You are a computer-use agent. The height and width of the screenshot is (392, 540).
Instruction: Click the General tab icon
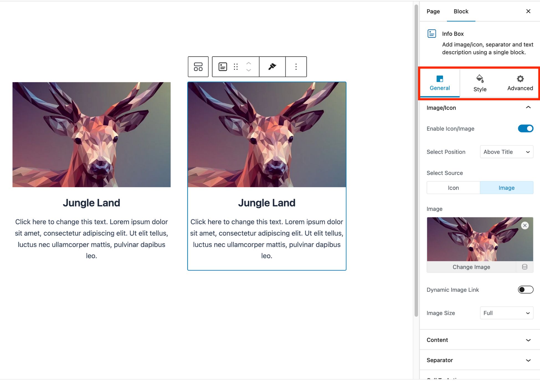(x=440, y=78)
